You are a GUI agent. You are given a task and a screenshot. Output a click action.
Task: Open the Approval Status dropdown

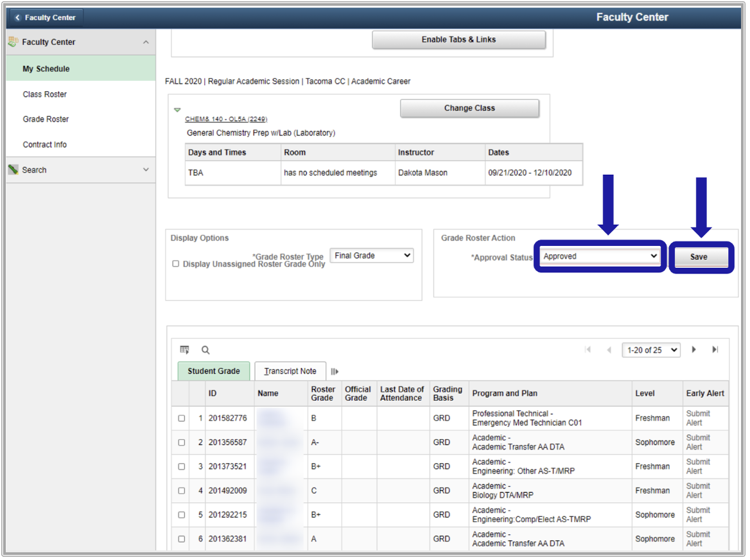[600, 256]
